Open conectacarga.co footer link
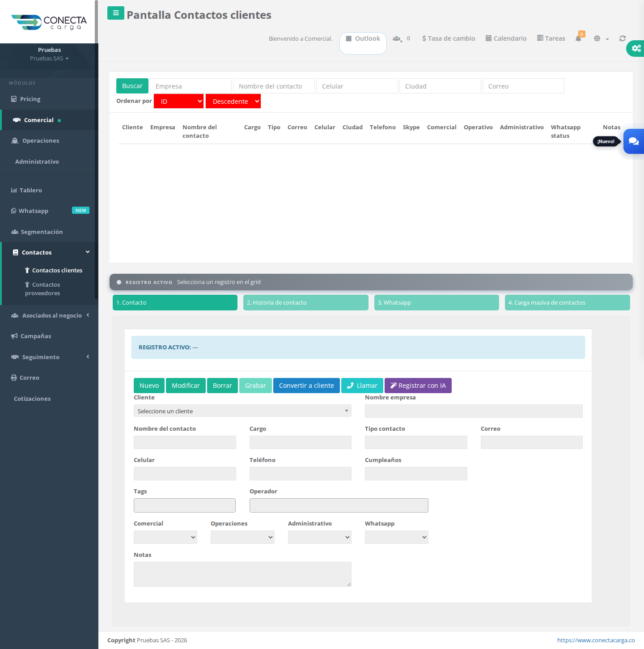Image resolution: width=644 pixels, height=649 pixels. coord(596,640)
